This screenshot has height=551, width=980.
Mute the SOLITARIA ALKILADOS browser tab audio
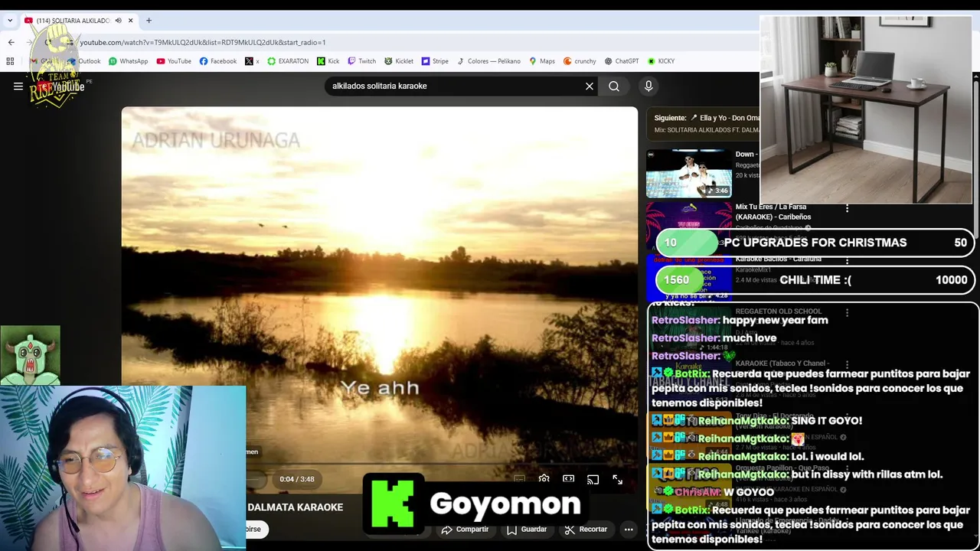point(118,21)
